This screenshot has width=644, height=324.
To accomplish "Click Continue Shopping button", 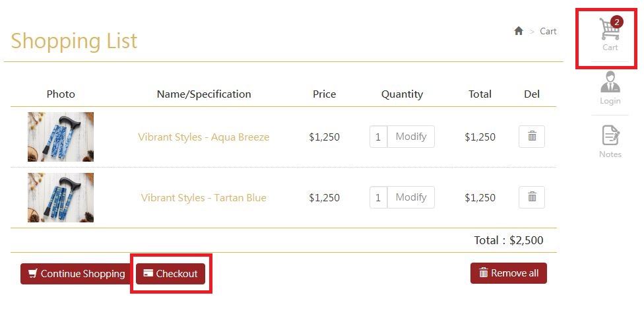I will pos(77,273).
